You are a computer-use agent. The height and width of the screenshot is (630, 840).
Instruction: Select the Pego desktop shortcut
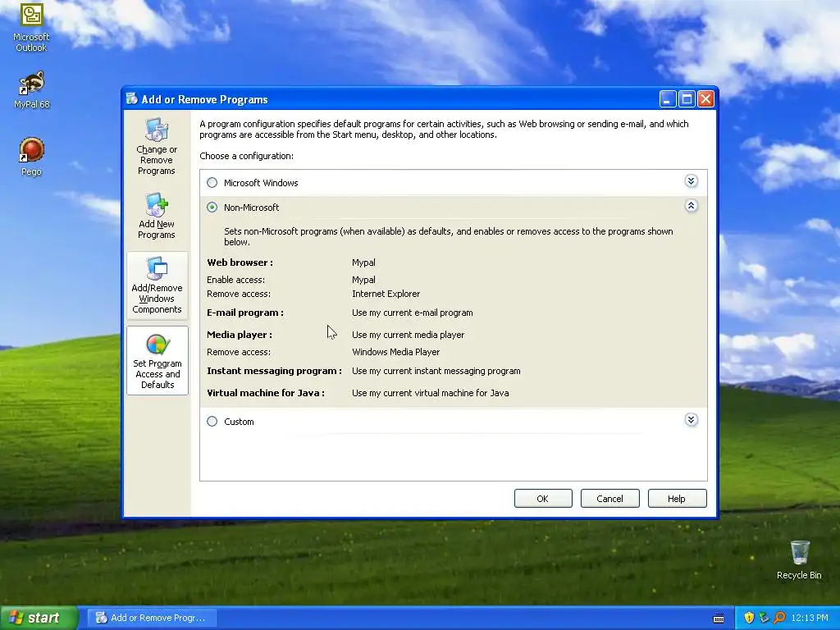point(31,157)
